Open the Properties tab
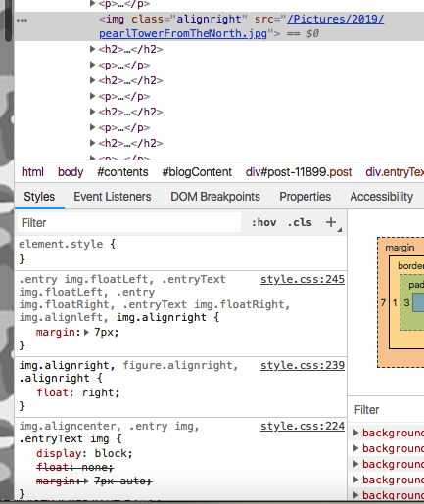 tap(305, 197)
